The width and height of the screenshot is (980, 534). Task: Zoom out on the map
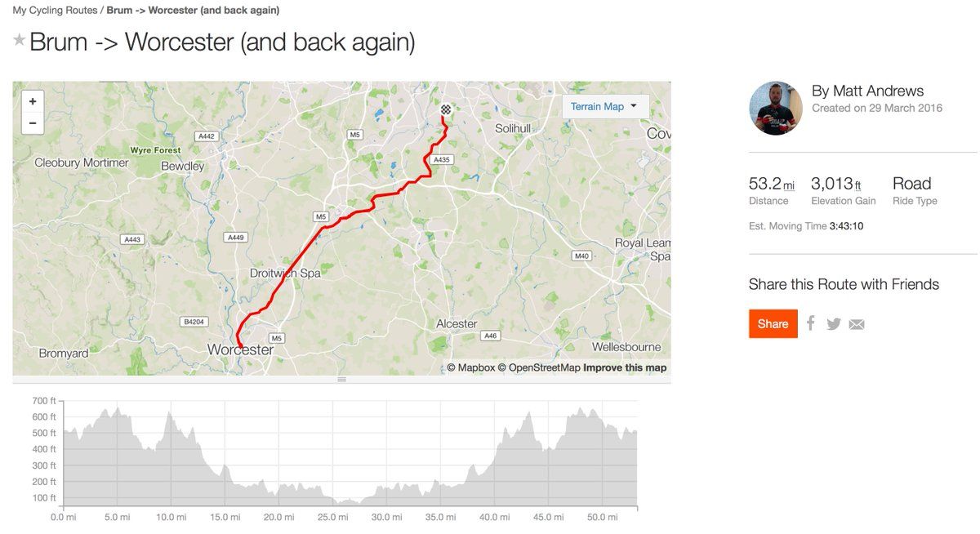pyautogui.click(x=33, y=123)
